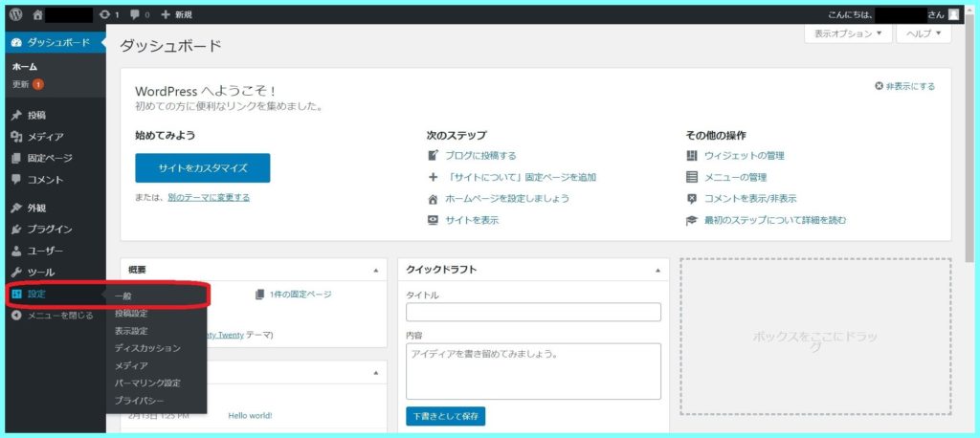980x438 pixels.
Task: Select ダッシュボード in sidebar
Action: pos(54,42)
